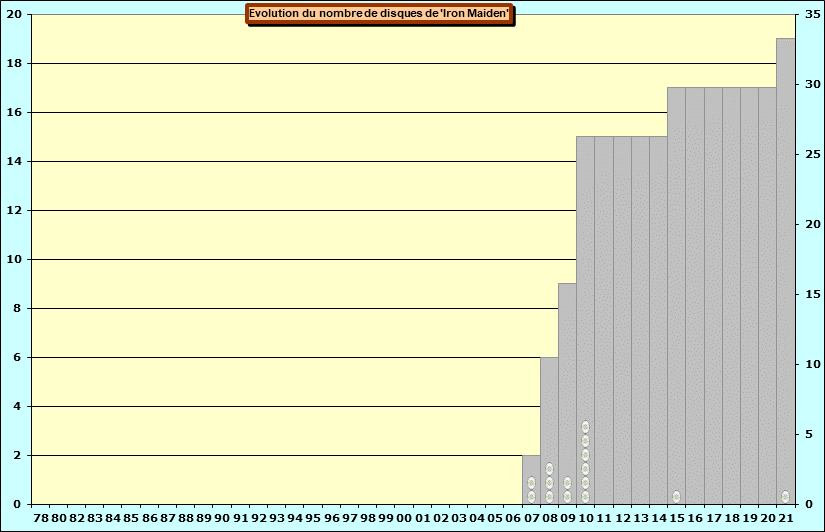Select the topmost disc icon in the year 10 stack

[585, 427]
